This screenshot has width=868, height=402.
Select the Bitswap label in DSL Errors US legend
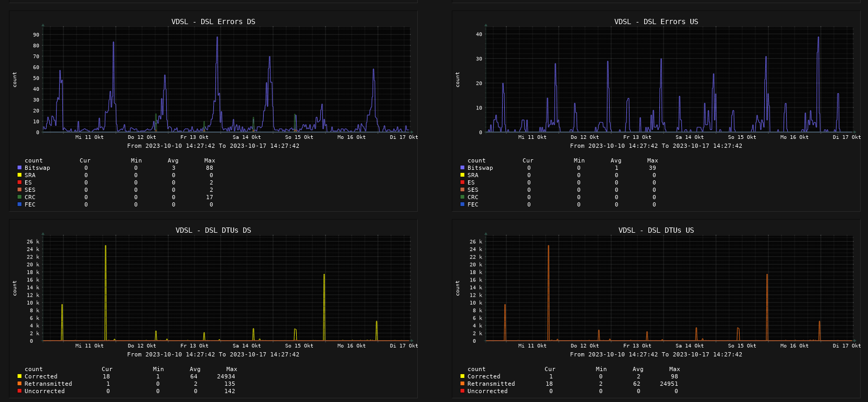click(480, 168)
